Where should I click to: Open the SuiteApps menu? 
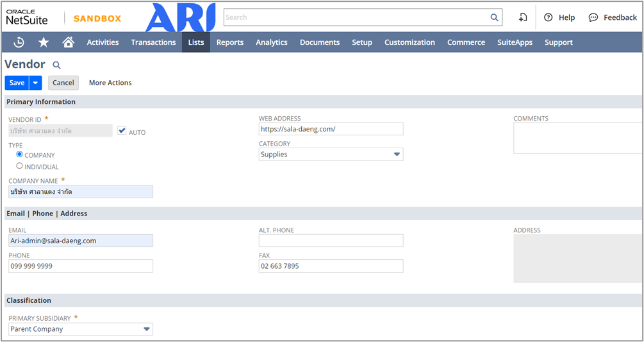[515, 42]
